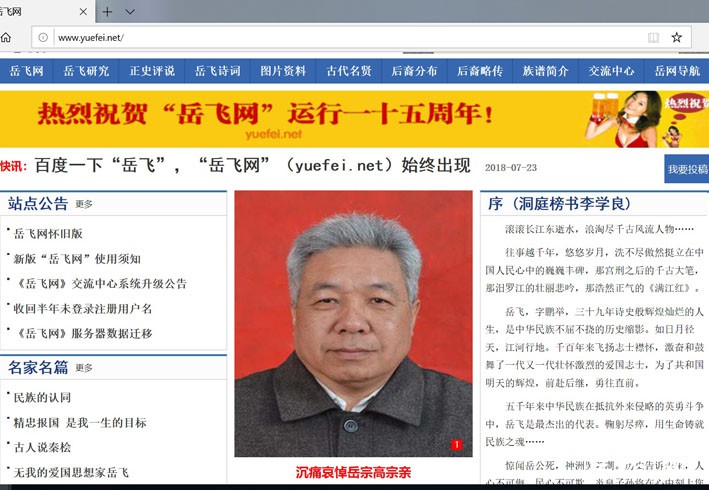Click the beer advertisement image
This screenshot has width=709, height=490.
646,119
